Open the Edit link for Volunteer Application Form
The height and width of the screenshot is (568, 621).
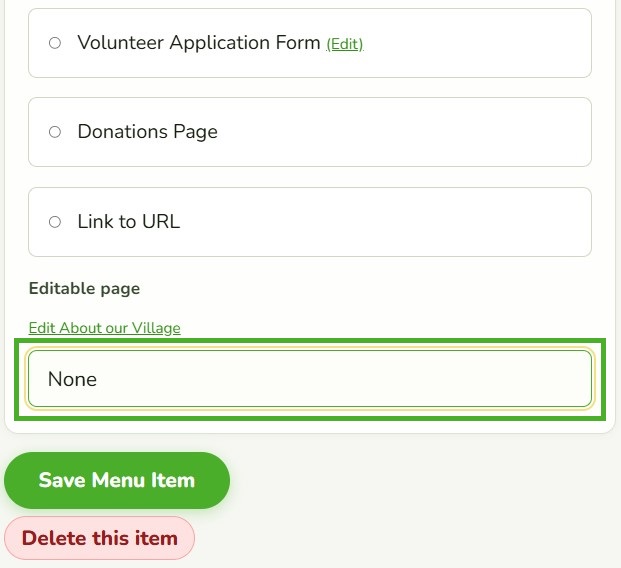click(345, 44)
